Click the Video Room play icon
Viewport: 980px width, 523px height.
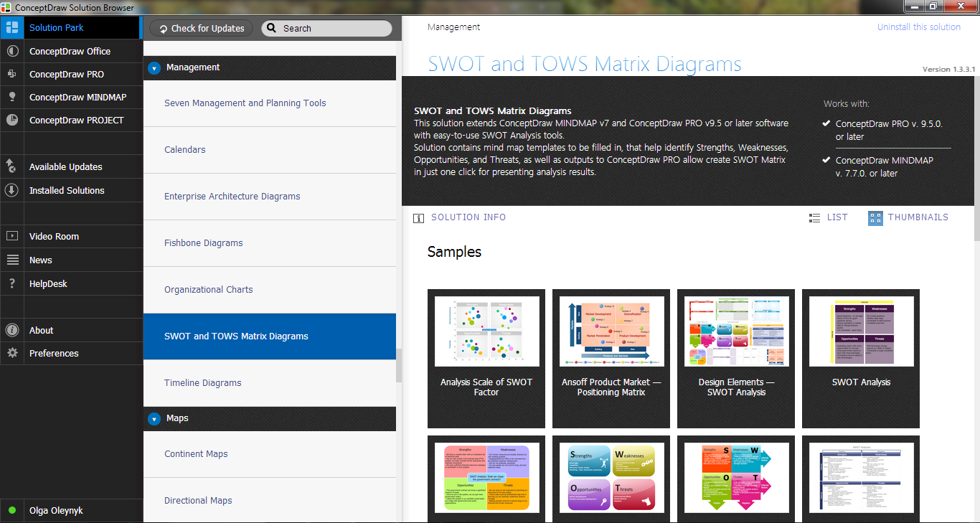coord(11,237)
